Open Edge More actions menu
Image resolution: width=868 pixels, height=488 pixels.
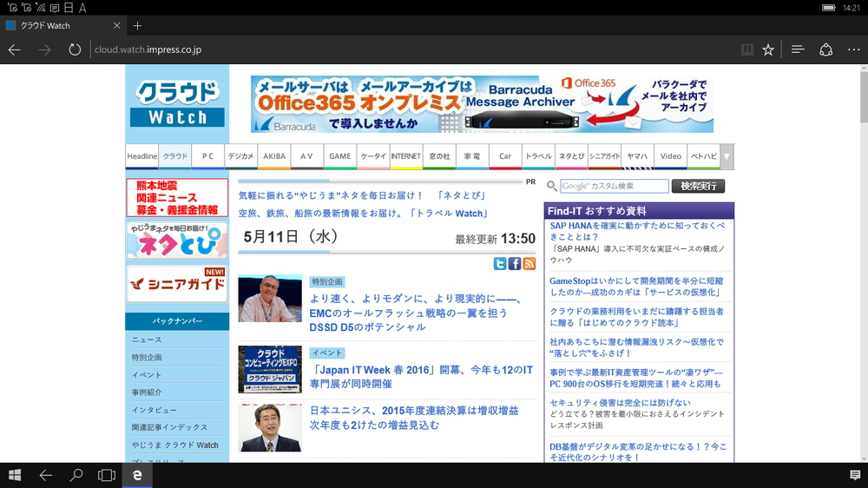tap(853, 49)
